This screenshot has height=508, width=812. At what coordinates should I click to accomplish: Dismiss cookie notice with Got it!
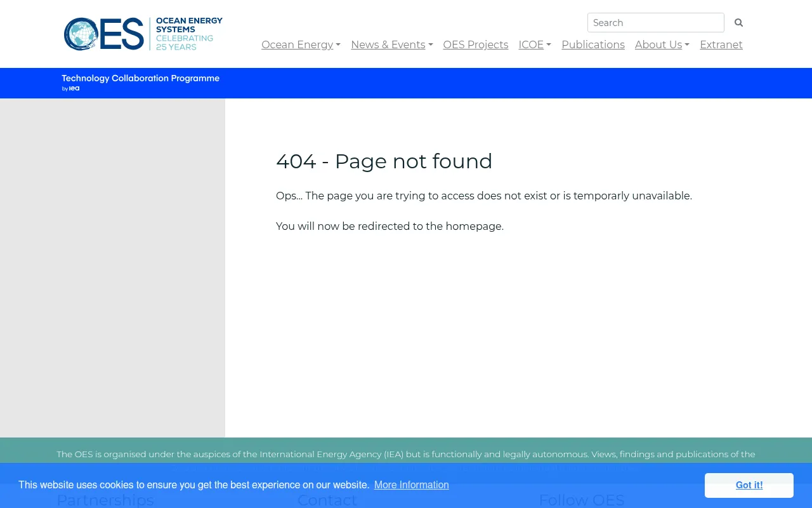(x=749, y=485)
